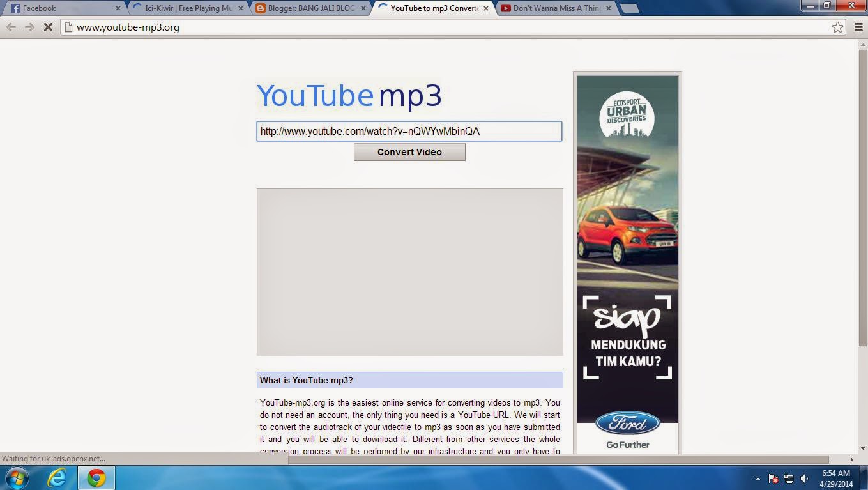868x490 pixels.
Task: Close the Facebook tab
Action: [118, 8]
